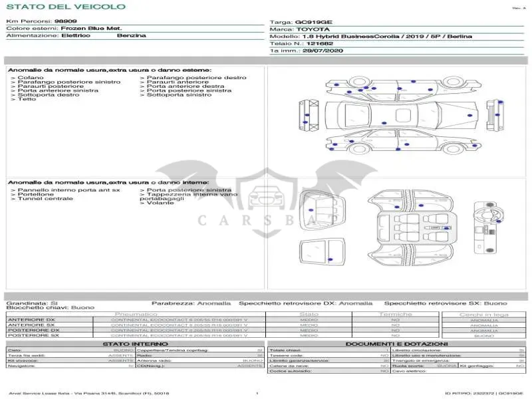Click Blocchetto chiavi: Buono text
The height and width of the screenshot is (399, 532).
point(51,308)
